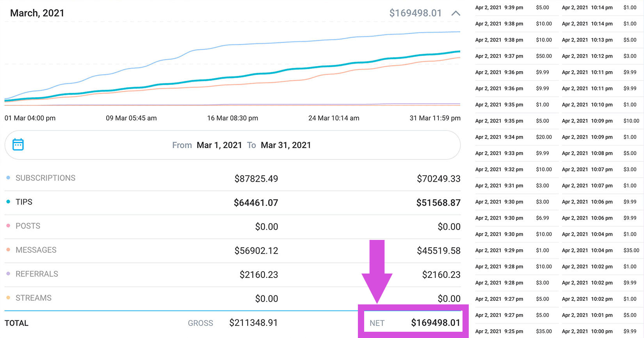The image size is (644, 338).
Task: Select the $35.00 transaction at 10:04 pm
Action: tap(631, 250)
